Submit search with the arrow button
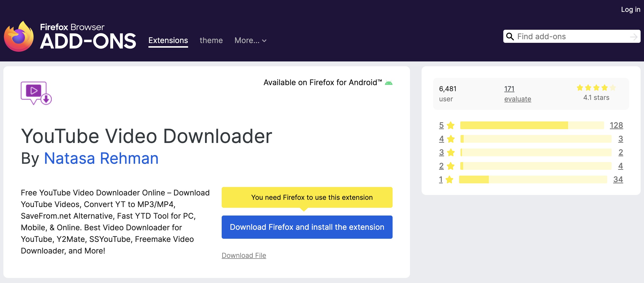644x283 pixels. click(x=634, y=37)
